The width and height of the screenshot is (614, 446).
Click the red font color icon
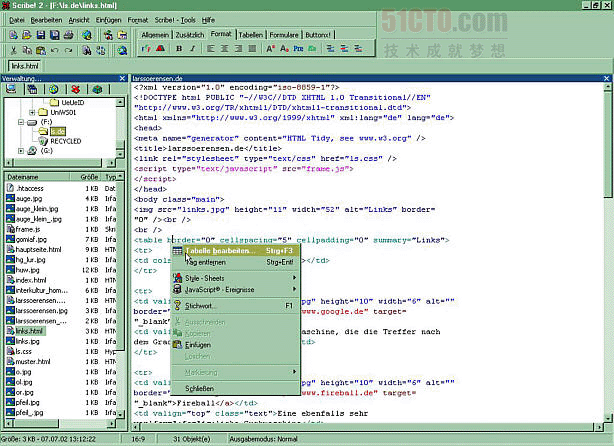(x=160, y=49)
